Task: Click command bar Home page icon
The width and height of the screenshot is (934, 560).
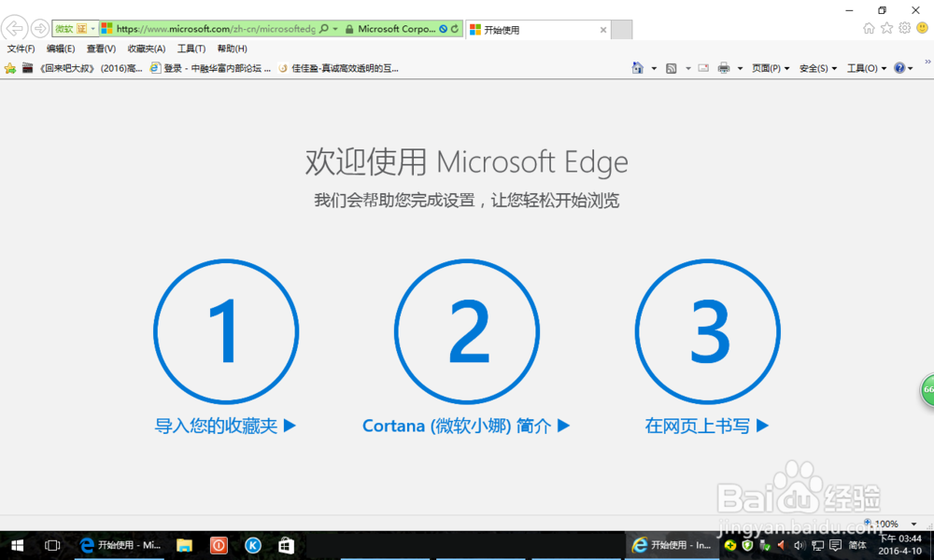Action: point(637,68)
